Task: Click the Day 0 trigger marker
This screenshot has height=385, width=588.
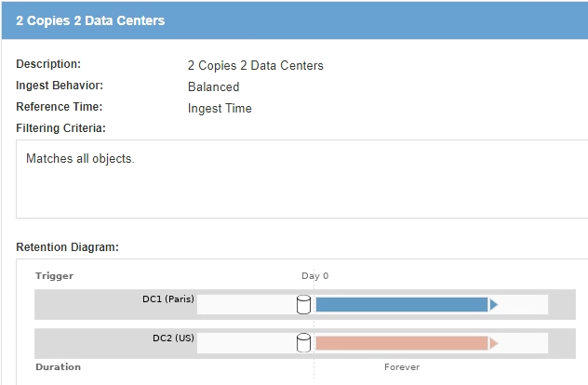Action: pyautogui.click(x=314, y=276)
